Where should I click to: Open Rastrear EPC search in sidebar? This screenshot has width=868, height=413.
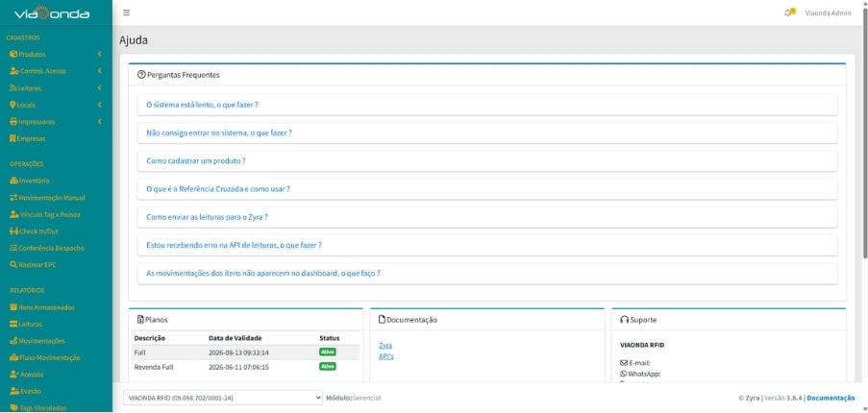(x=37, y=263)
